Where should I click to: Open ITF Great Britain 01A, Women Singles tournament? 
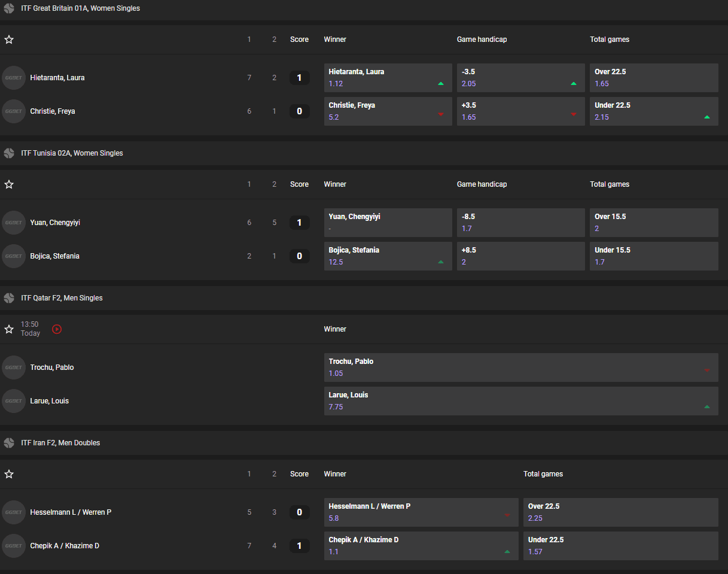click(x=80, y=8)
